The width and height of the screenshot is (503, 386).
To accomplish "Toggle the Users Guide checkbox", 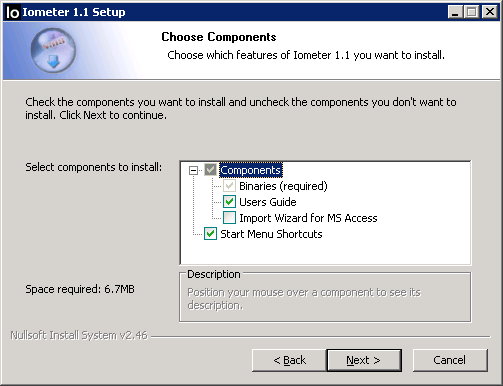I will point(229,202).
